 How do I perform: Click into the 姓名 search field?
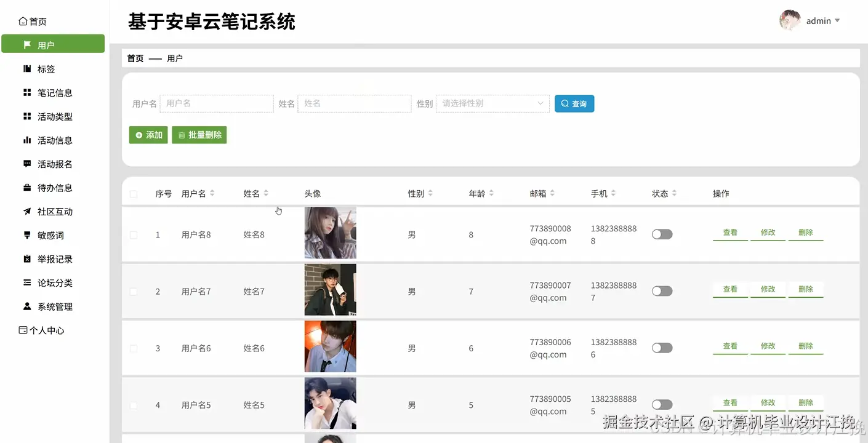coord(355,103)
